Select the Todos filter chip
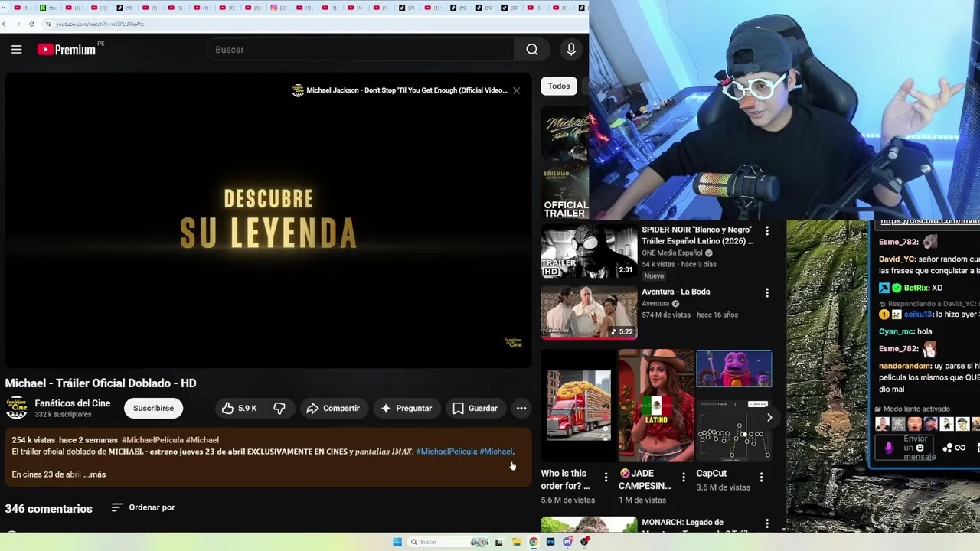This screenshot has width=980, height=551. [559, 86]
